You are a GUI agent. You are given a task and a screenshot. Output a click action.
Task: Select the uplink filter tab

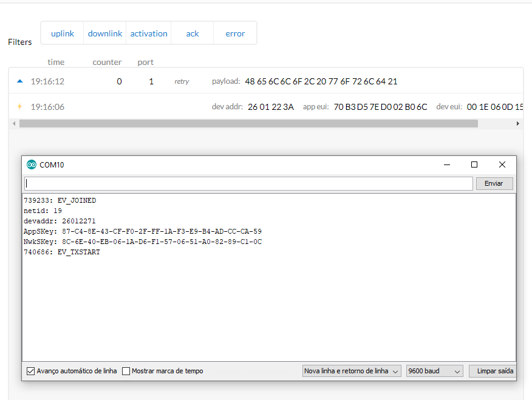click(63, 33)
